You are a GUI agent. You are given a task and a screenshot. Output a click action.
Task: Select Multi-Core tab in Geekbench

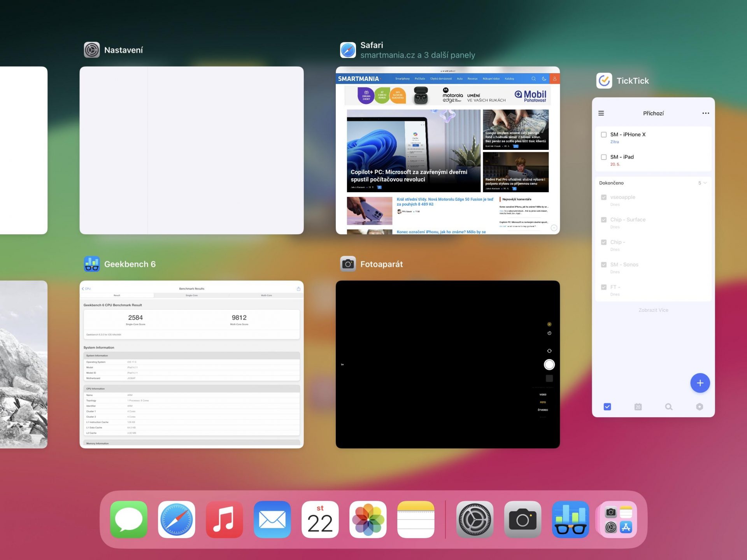(266, 295)
